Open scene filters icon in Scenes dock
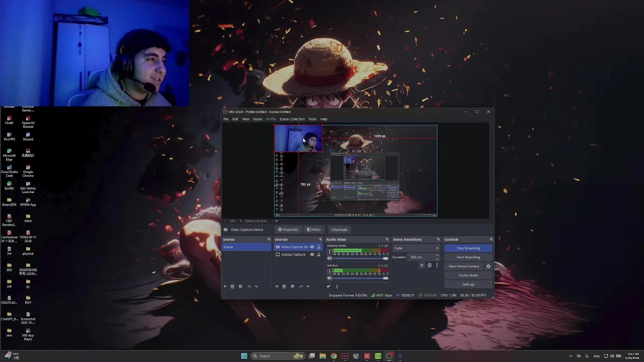 click(240, 286)
